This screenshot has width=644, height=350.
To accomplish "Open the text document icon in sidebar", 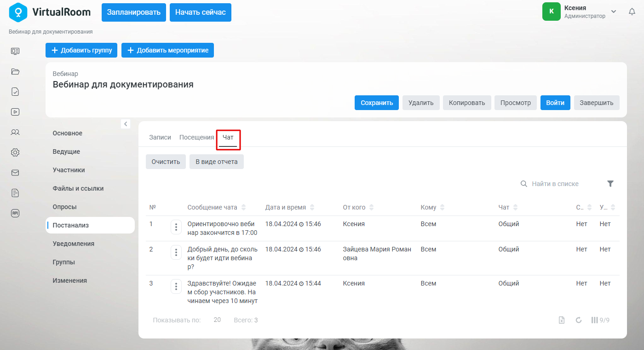I will tap(15, 193).
